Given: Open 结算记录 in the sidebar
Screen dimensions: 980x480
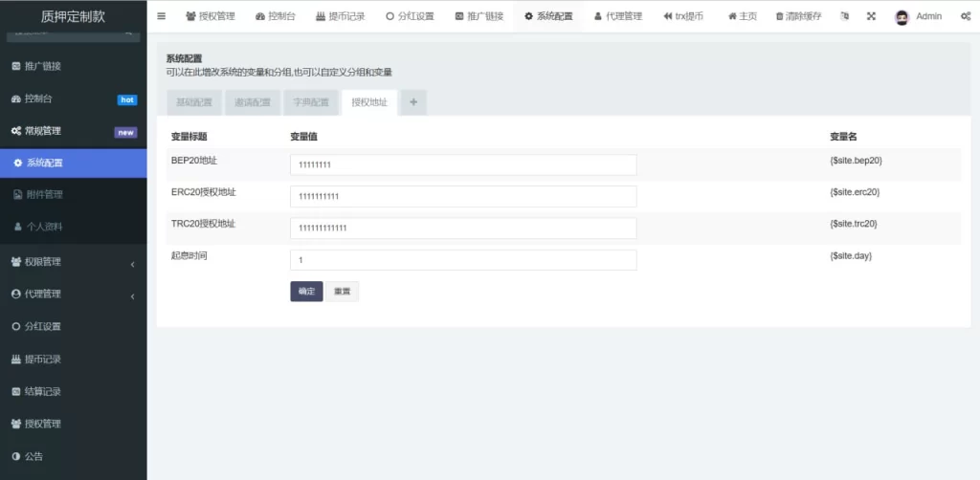Looking at the screenshot, I should [x=73, y=392].
